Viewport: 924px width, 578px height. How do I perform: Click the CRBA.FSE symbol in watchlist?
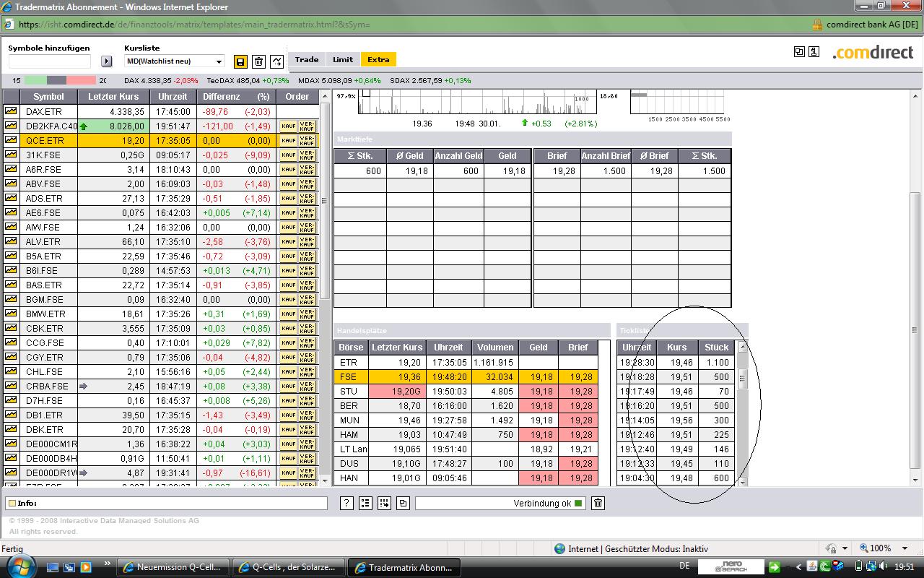coord(47,386)
